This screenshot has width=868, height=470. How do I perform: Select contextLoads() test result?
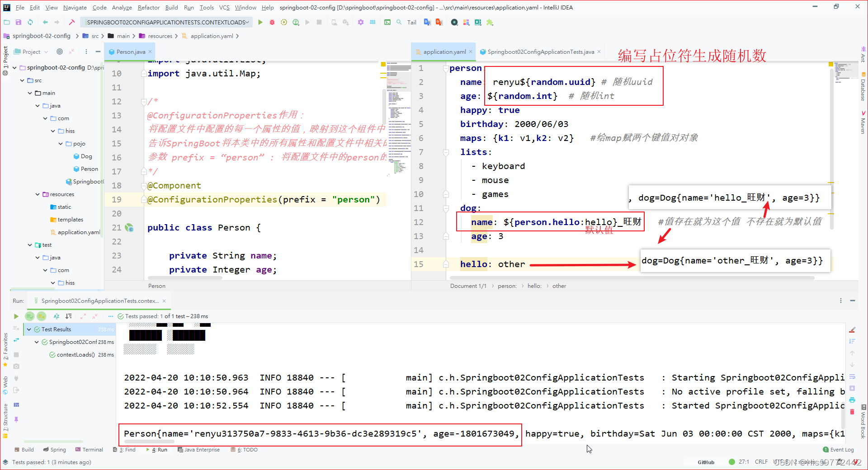tap(75, 355)
